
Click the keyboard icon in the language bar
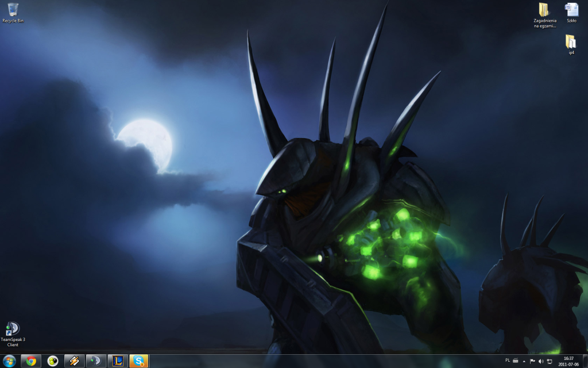click(515, 361)
